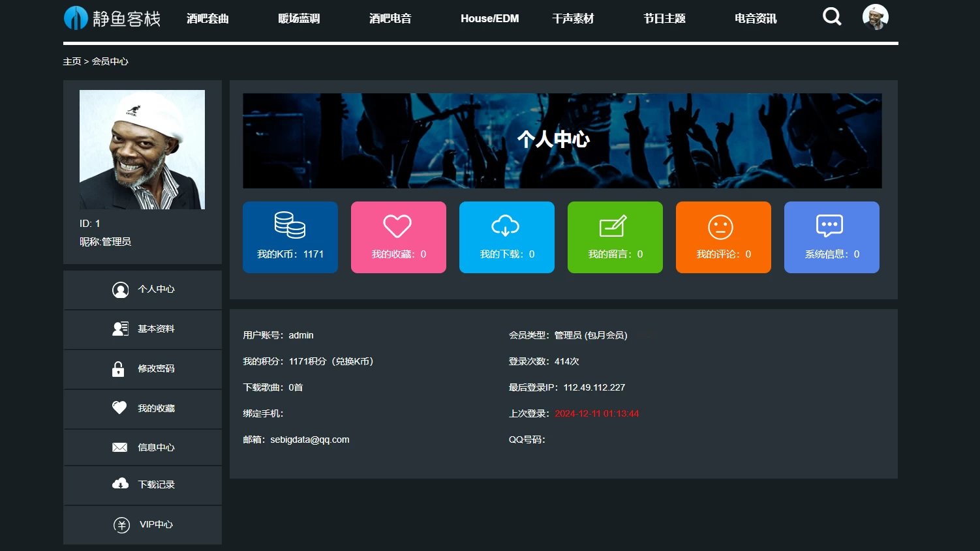Click the 主页 breadcrumb link

click(x=72, y=61)
